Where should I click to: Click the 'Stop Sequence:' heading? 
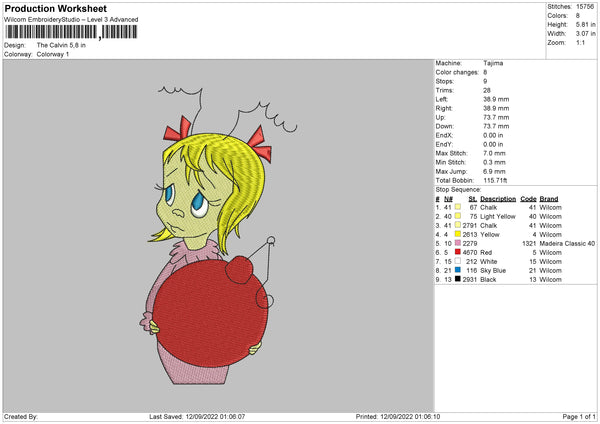click(458, 189)
